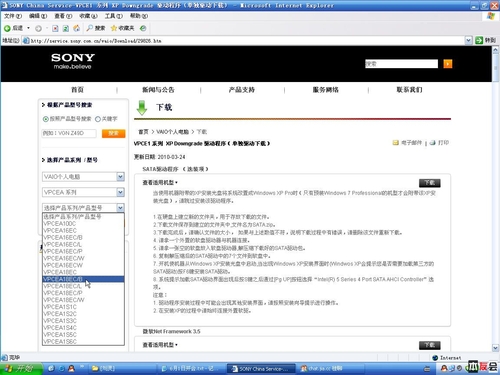Click the IE Forward arrow button
Viewport: 500px width, 375px height.
pyautogui.click(x=38, y=28)
